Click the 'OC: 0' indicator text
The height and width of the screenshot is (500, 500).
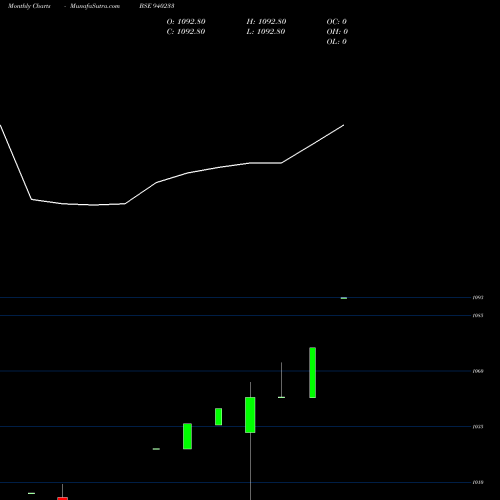pos(337,22)
